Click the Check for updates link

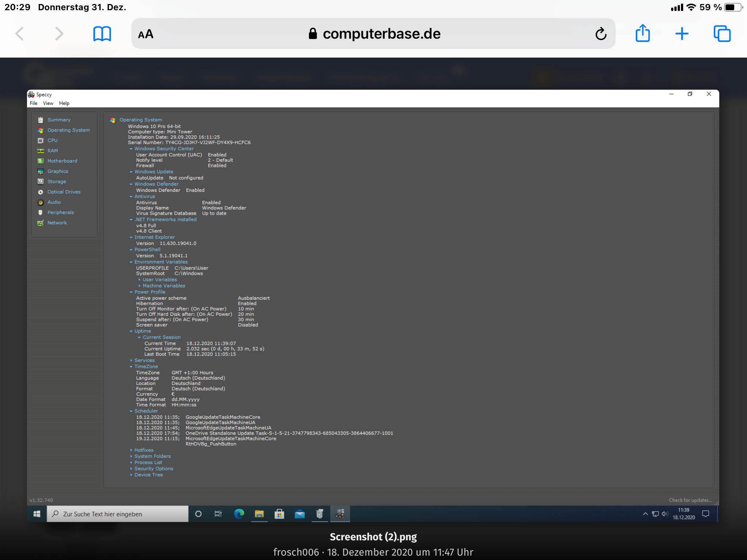[x=690, y=500]
